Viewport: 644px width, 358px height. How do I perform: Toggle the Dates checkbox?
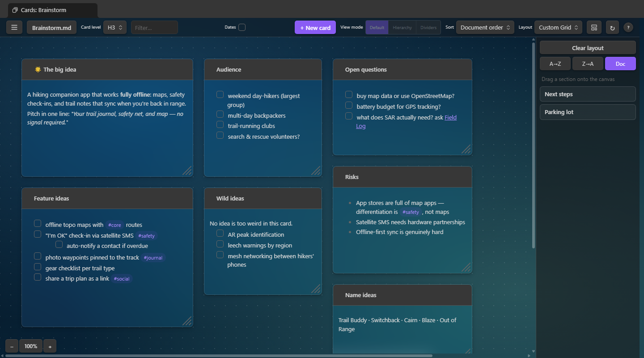(x=242, y=27)
